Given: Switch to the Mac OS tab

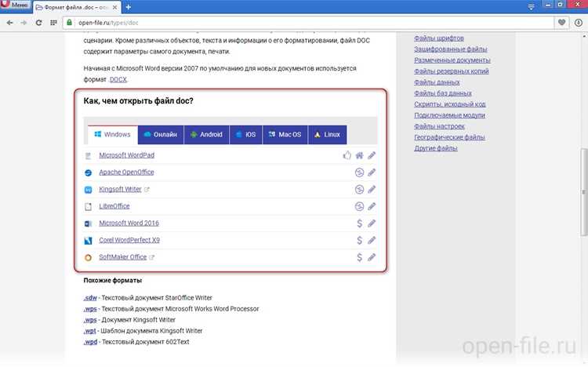Looking at the screenshot, I should 285,134.
